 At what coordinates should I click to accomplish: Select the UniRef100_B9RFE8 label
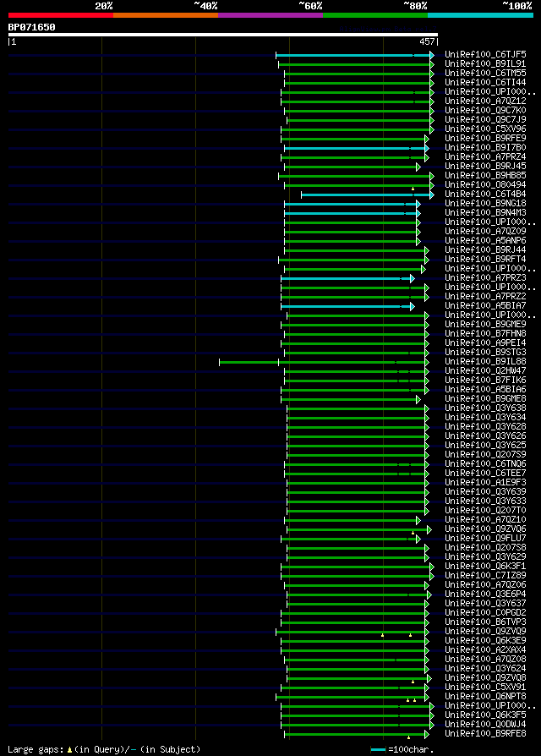point(485,734)
